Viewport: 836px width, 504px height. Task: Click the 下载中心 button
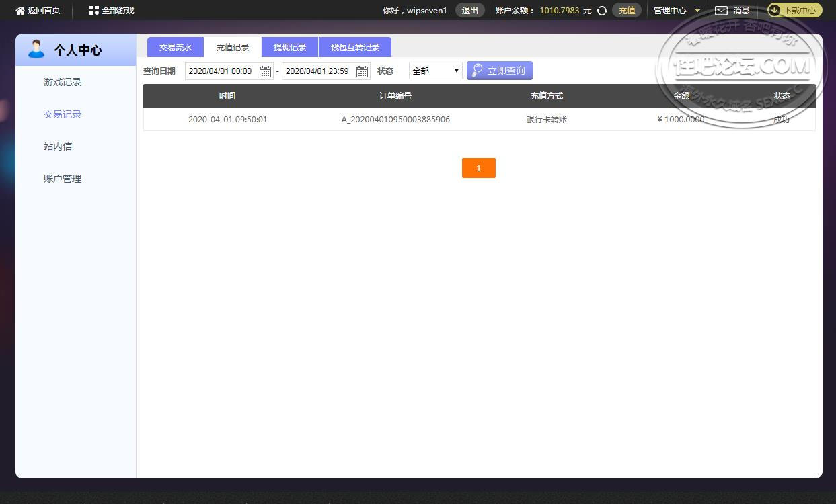794,11
